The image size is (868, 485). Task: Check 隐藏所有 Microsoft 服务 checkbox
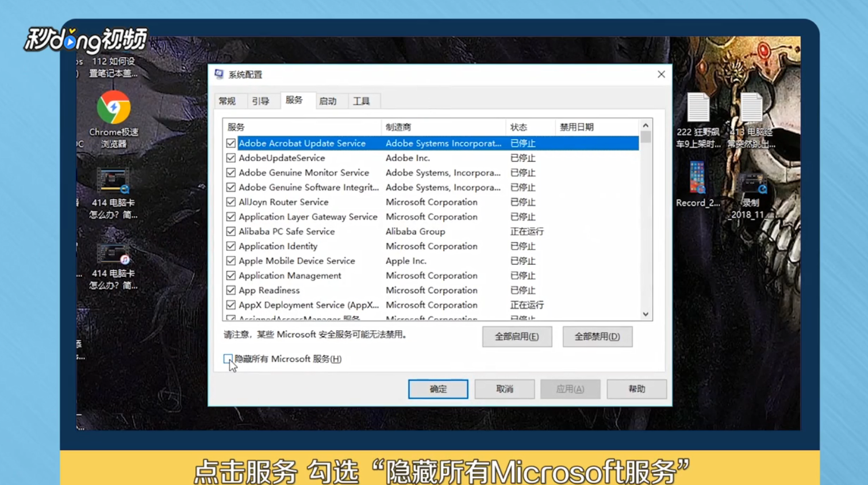click(x=228, y=359)
